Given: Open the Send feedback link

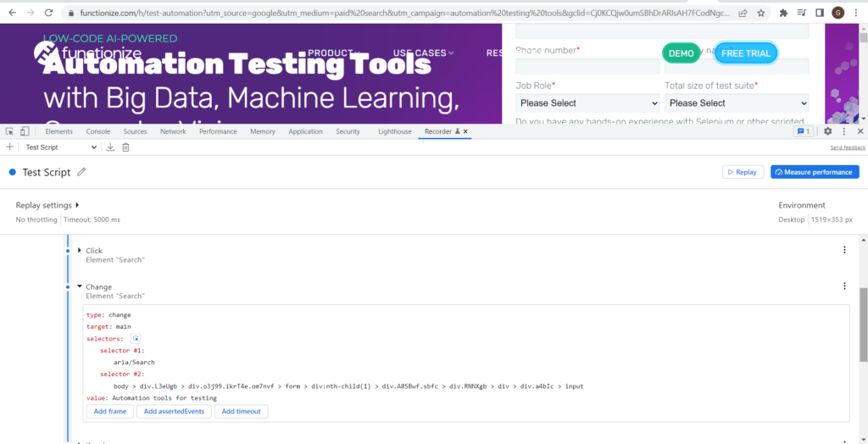Looking at the screenshot, I should point(848,147).
